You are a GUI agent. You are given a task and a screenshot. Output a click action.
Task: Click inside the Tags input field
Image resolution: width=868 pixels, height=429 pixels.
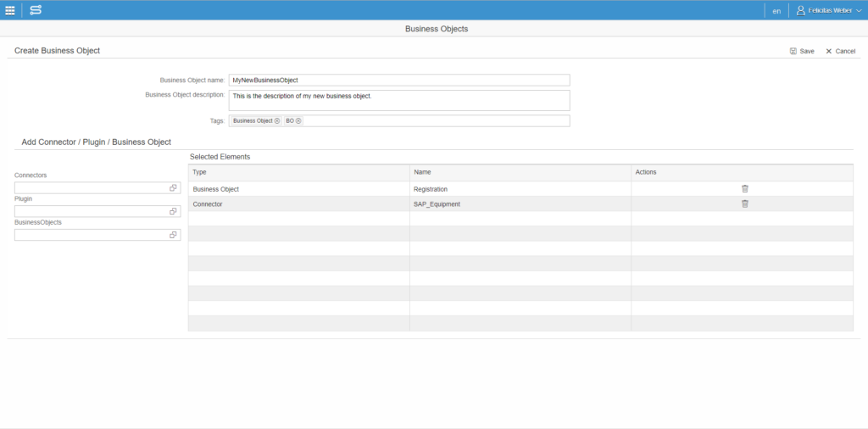click(x=432, y=121)
